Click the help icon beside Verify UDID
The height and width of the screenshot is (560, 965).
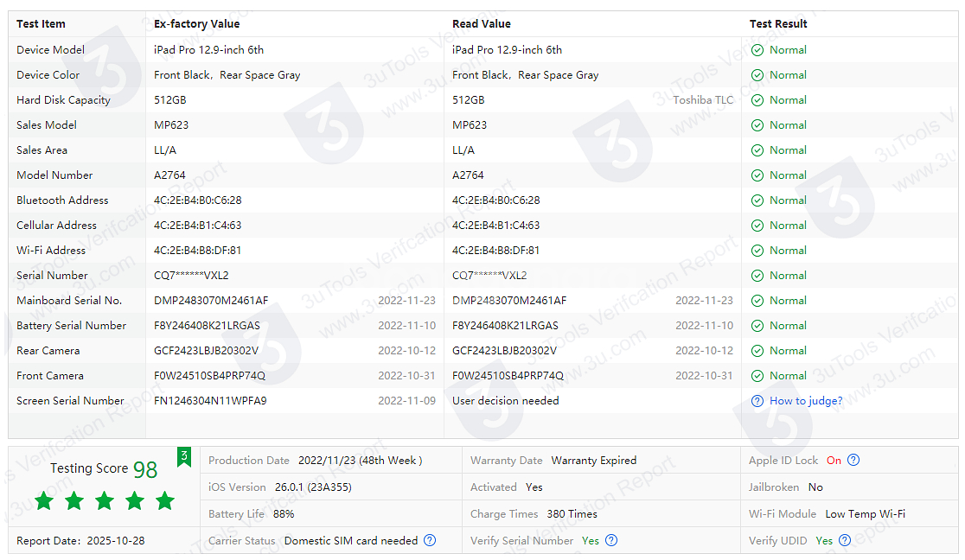click(844, 540)
